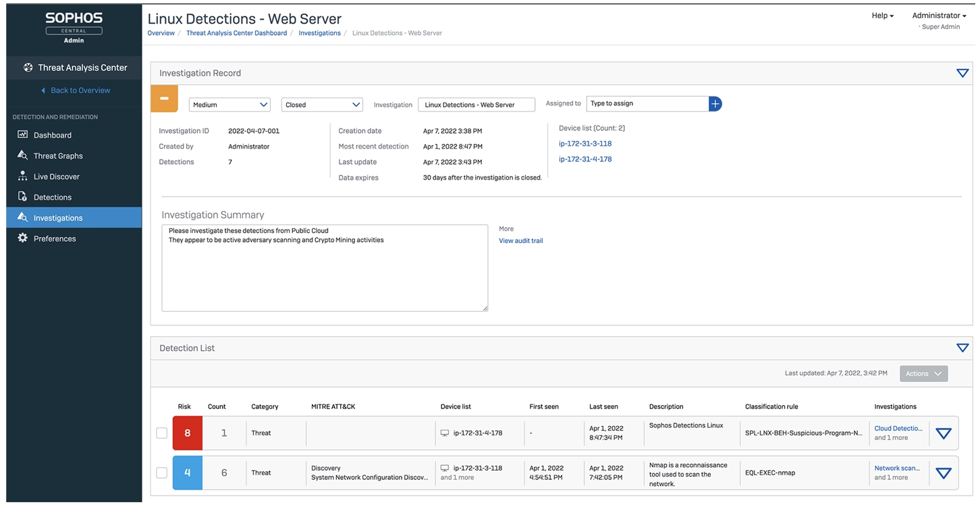Image resolution: width=980 pixels, height=511 pixels.
Task: Collapse the Investigation Record panel
Action: pyautogui.click(x=962, y=73)
